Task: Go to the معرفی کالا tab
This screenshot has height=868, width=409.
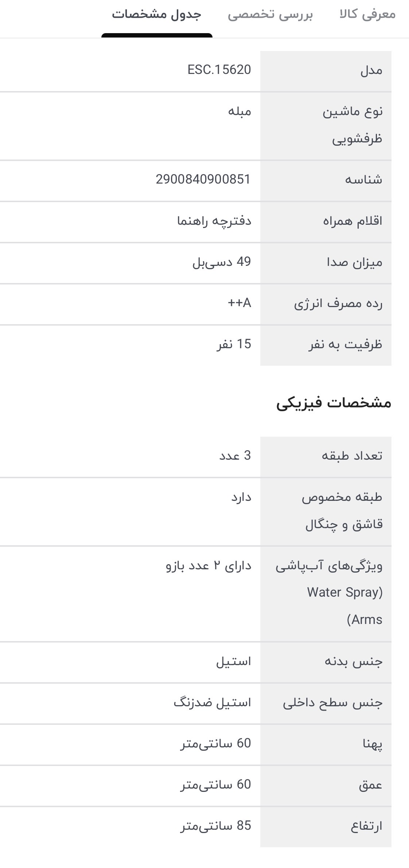Action: pos(367,15)
